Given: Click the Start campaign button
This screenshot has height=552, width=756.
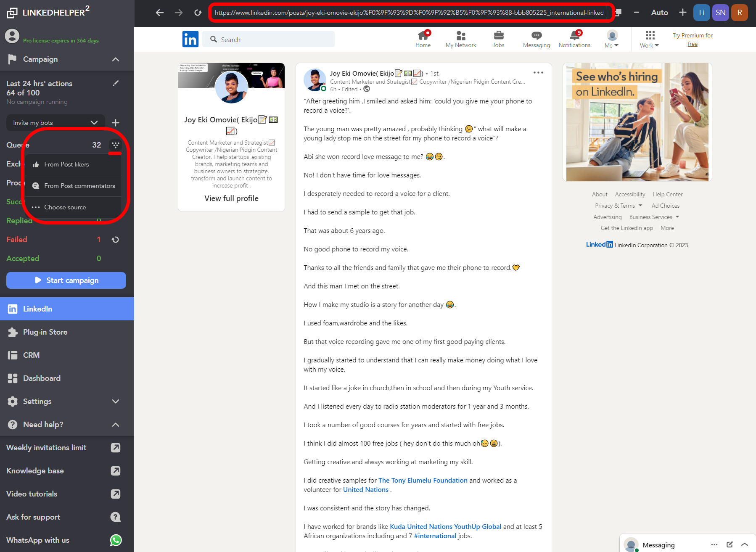Looking at the screenshot, I should [x=66, y=280].
